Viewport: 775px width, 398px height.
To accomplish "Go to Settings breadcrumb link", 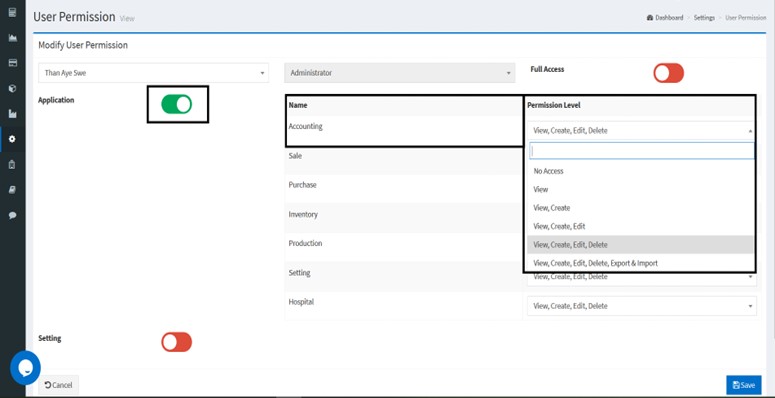I will click(704, 18).
